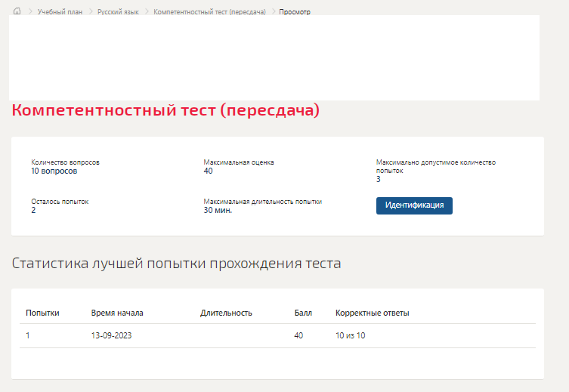Click the Идентификация button

414,205
